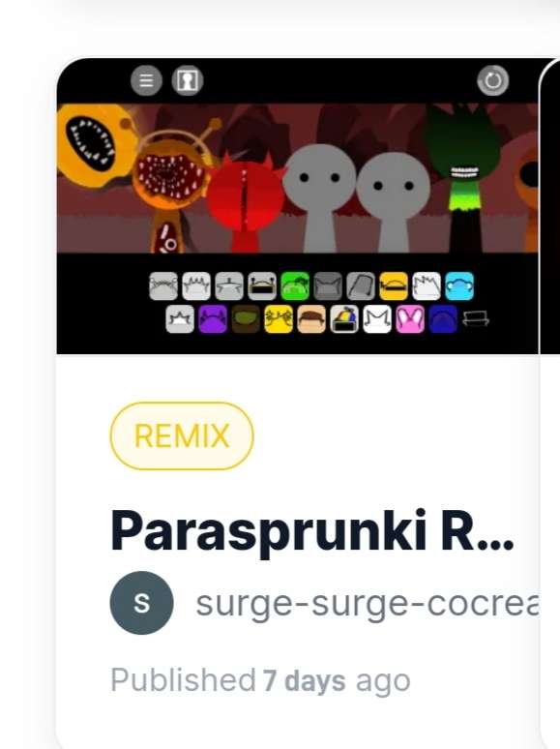Pick the dark brown character icon
This screenshot has width=560, height=749.
coord(246,319)
